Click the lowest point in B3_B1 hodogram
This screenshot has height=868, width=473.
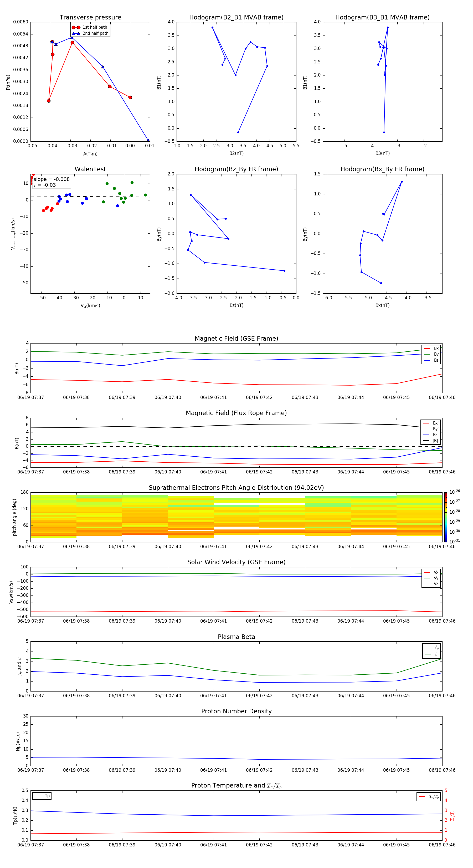pyautogui.click(x=384, y=132)
